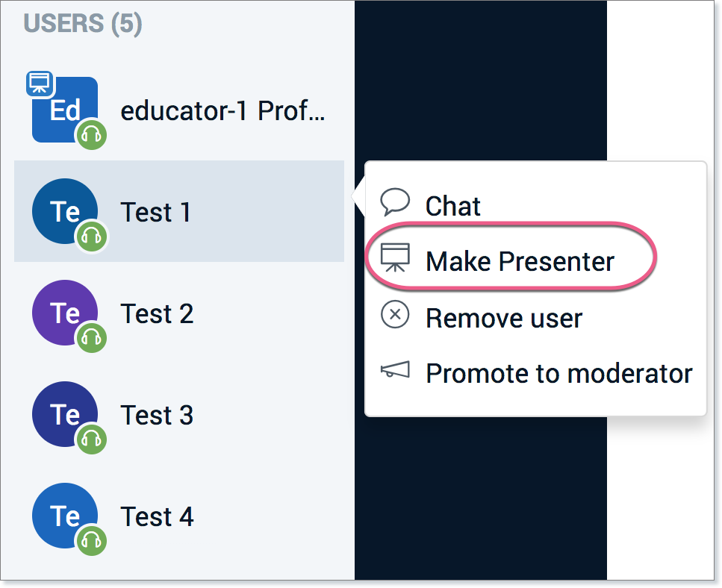This screenshot has width=722, height=588.
Task: Click the circled X remove icon
Action: (x=395, y=316)
